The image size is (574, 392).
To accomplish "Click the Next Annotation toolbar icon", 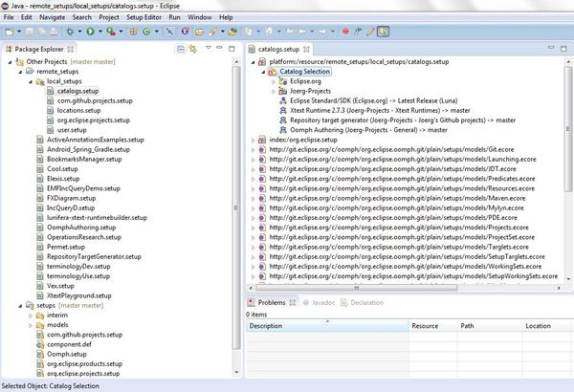I will [249, 32].
